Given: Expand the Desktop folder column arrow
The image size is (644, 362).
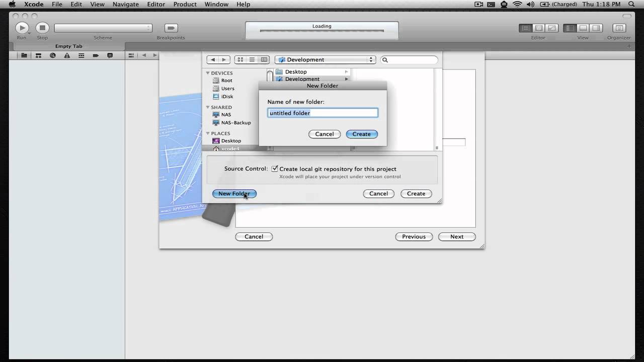Looking at the screenshot, I should click(x=346, y=72).
